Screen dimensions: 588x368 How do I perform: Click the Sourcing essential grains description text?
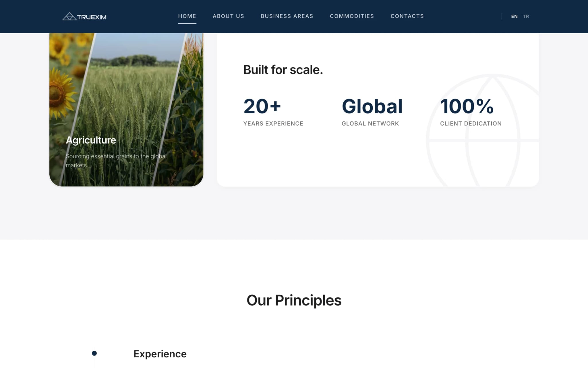116,161
